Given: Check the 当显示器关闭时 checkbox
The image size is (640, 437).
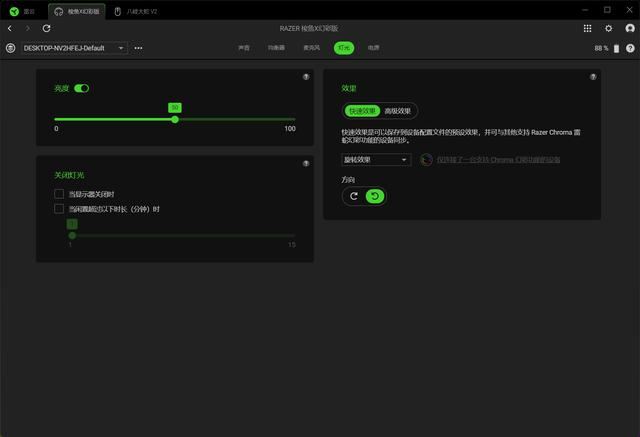Looking at the screenshot, I should [59, 194].
